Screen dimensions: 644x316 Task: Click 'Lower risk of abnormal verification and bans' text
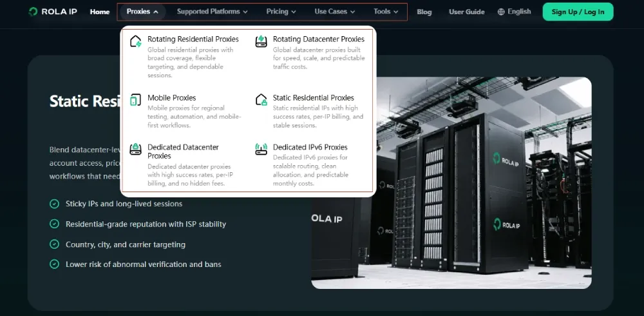(x=144, y=264)
